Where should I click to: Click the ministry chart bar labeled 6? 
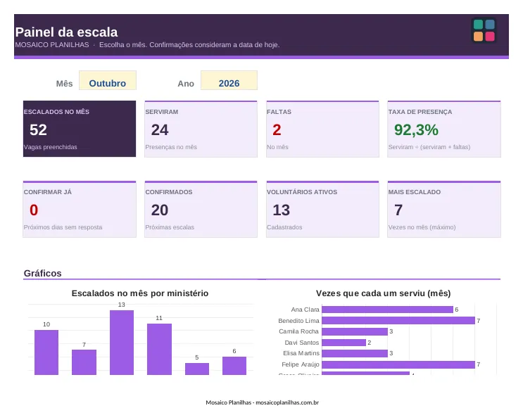tap(234, 366)
